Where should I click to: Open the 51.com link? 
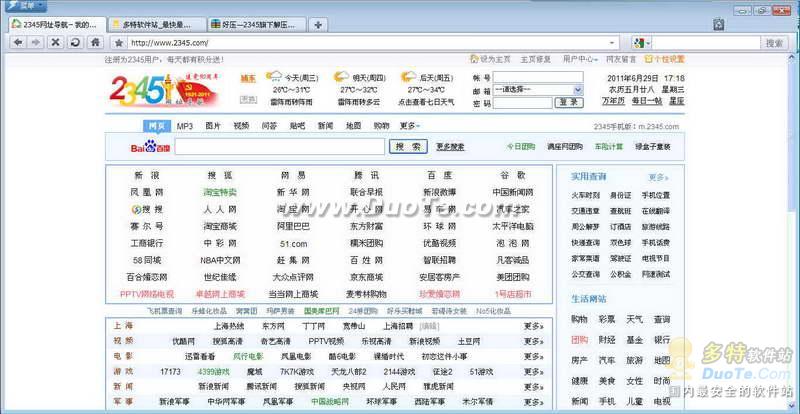pyautogui.click(x=293, y=244)
